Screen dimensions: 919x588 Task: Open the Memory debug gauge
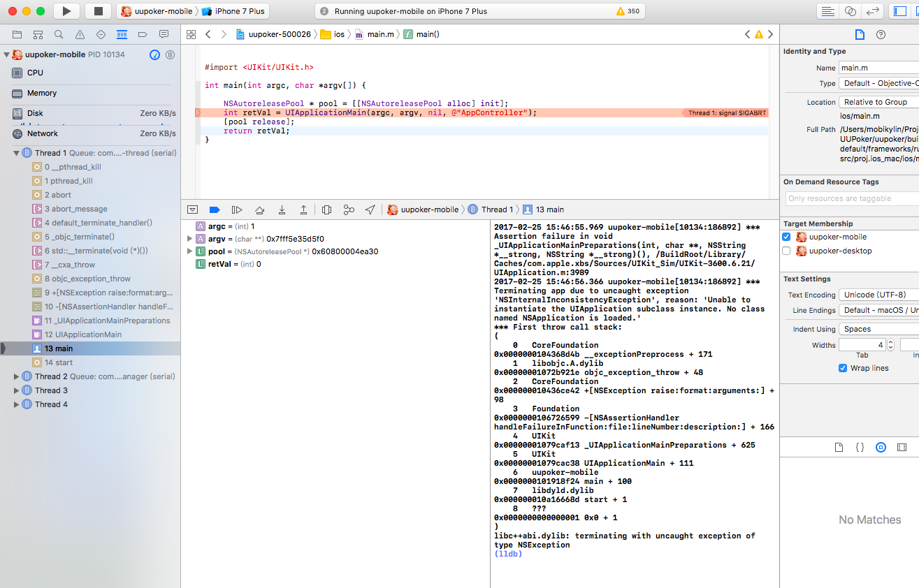pyautogui.click(x=91, y=93)
